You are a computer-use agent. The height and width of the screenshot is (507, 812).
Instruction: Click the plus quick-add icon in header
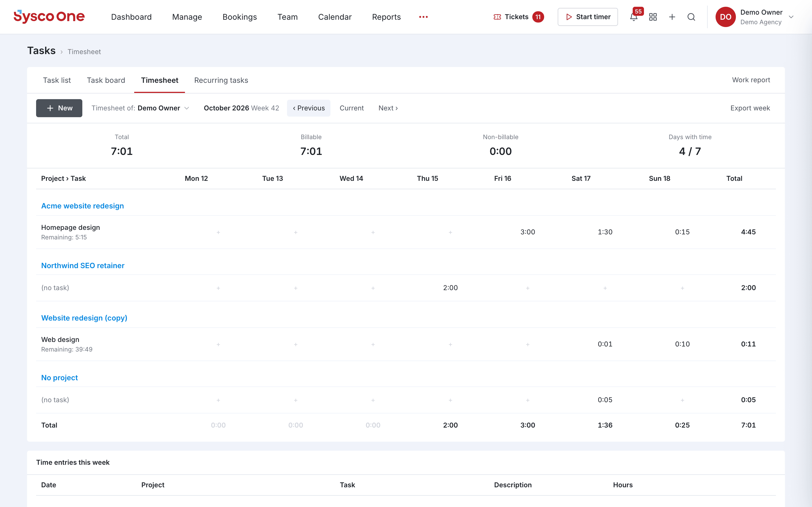pyautogui.click(x=672, y=17)
